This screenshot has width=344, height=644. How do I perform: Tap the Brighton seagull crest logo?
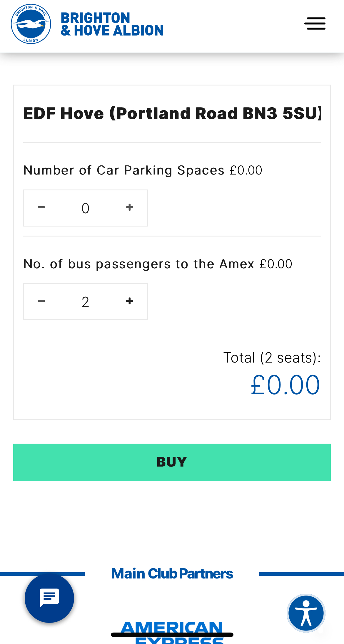(x=31, y=24)
